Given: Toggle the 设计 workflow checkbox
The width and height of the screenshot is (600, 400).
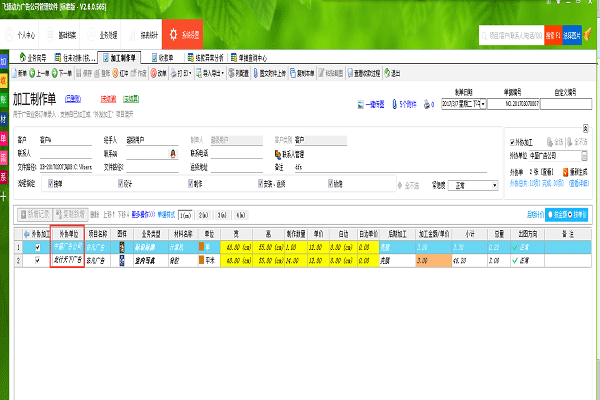Looking at the screenshot, I should pos(122,184).
